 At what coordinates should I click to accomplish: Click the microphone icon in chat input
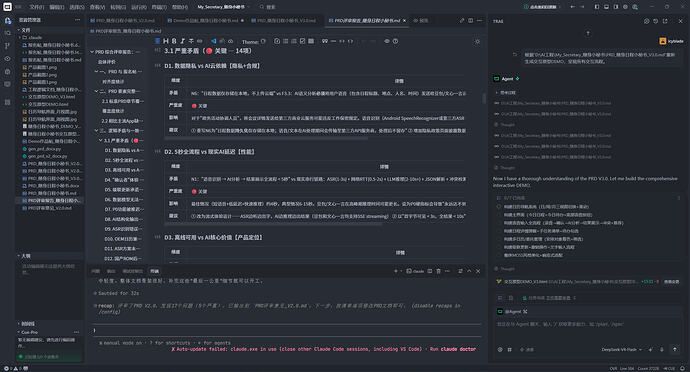661,349
